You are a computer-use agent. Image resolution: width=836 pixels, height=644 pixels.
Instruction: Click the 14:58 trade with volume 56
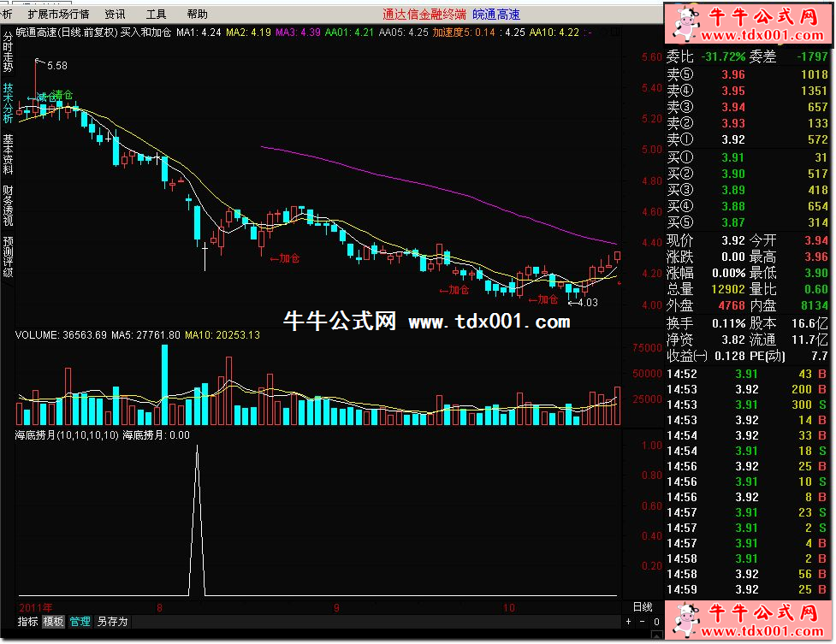point(746,574)
